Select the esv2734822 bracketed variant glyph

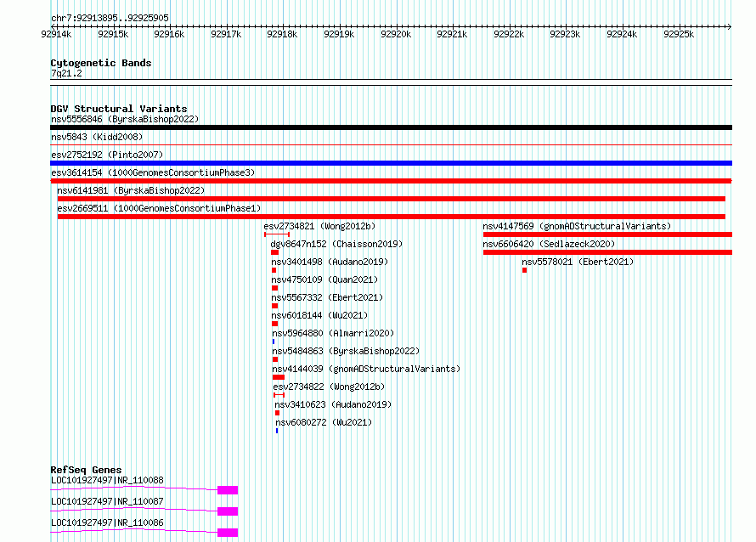point(279,395)
